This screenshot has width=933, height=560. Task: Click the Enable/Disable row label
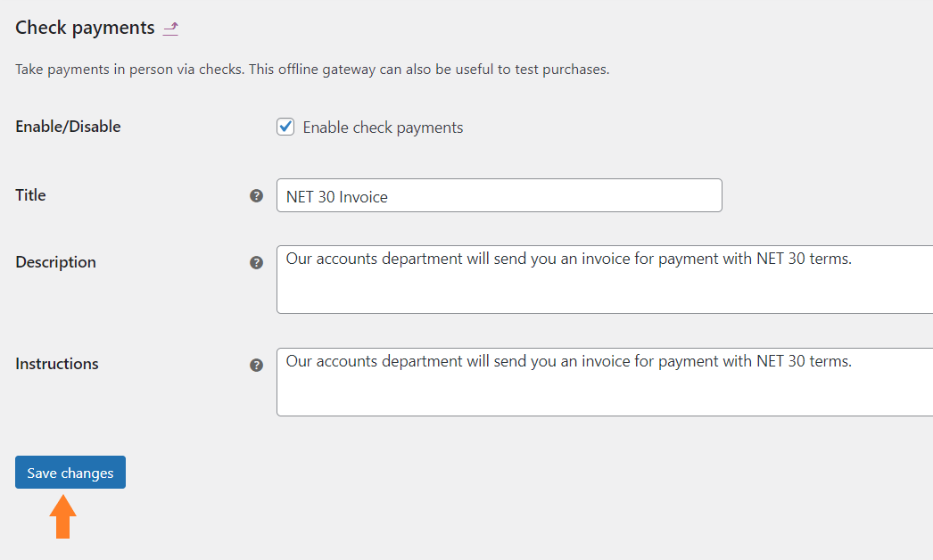pyautogui.click(x=68, y=126)
